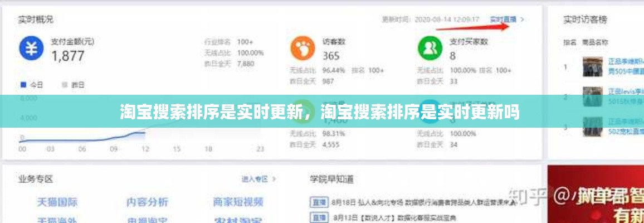Image resolution: width=644 pixels, height=223 pixels.
Task: Click second product thumbnail in visitor ranking
Action: point(593,96)
